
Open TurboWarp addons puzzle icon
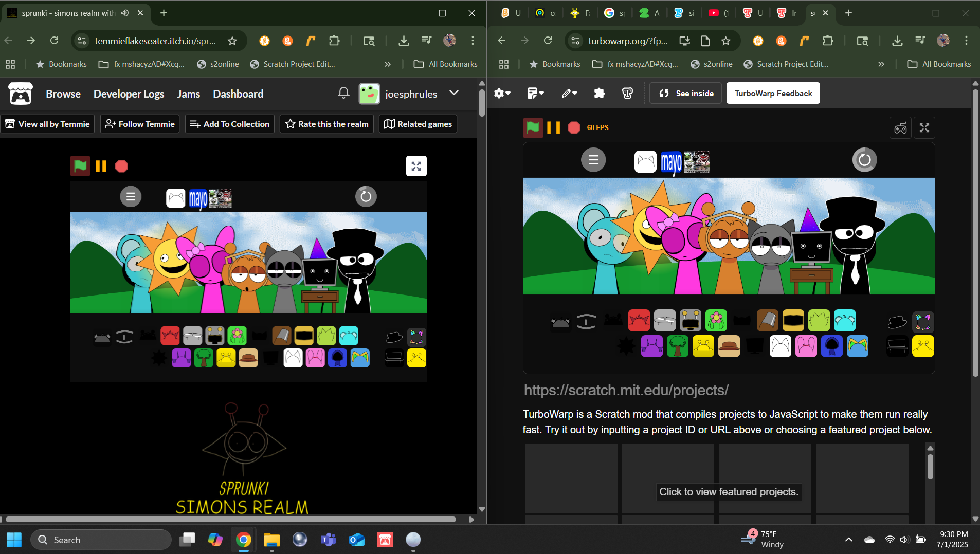[x=600, y=93]
